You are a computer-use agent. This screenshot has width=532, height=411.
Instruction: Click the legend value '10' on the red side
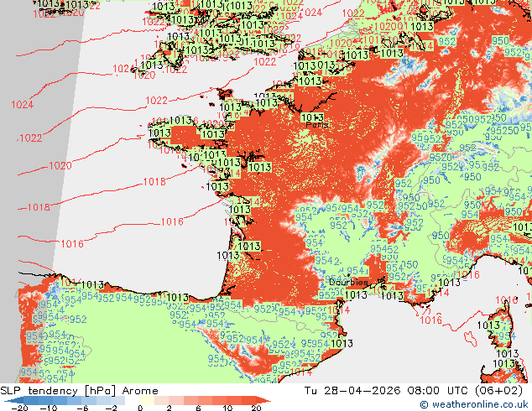tap(227, 408)
